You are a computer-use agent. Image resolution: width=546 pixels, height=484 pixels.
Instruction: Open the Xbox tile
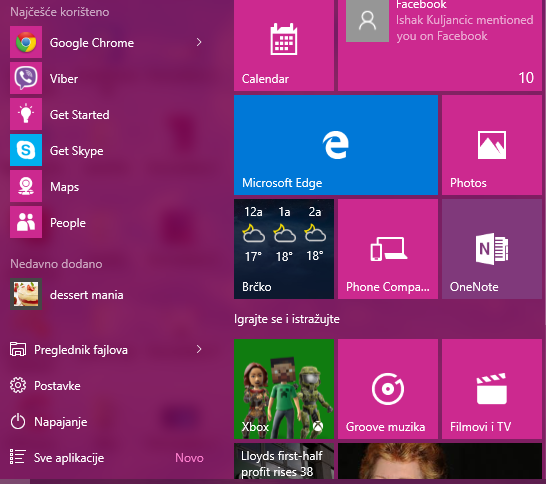284,389
